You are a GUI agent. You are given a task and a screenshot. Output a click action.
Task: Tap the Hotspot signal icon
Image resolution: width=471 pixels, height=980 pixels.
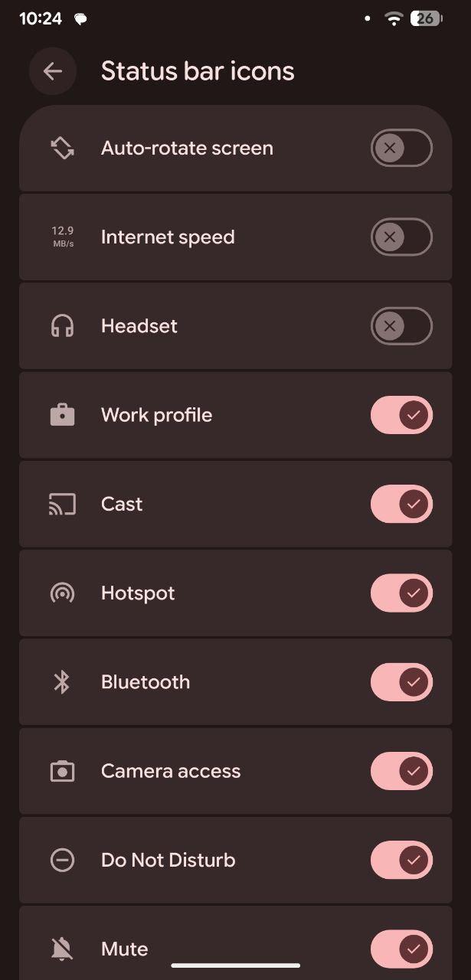62,593
